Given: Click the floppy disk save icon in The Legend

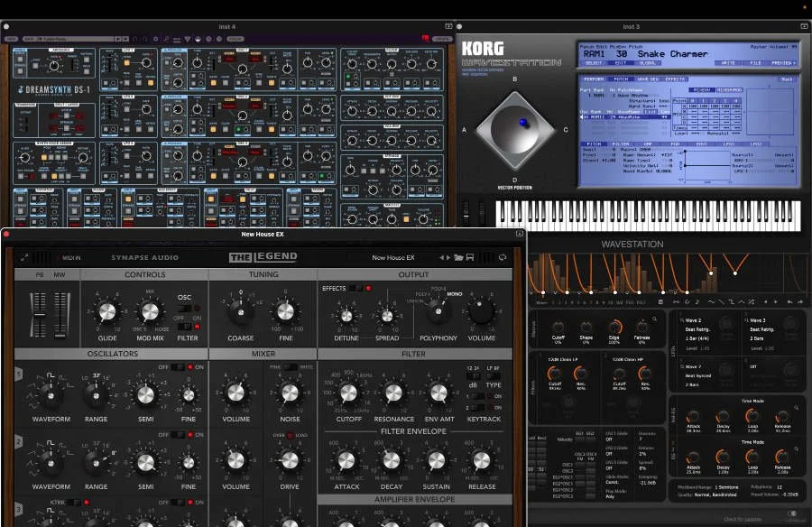Looking at the screenshot, I should click(x=470, y=257).
